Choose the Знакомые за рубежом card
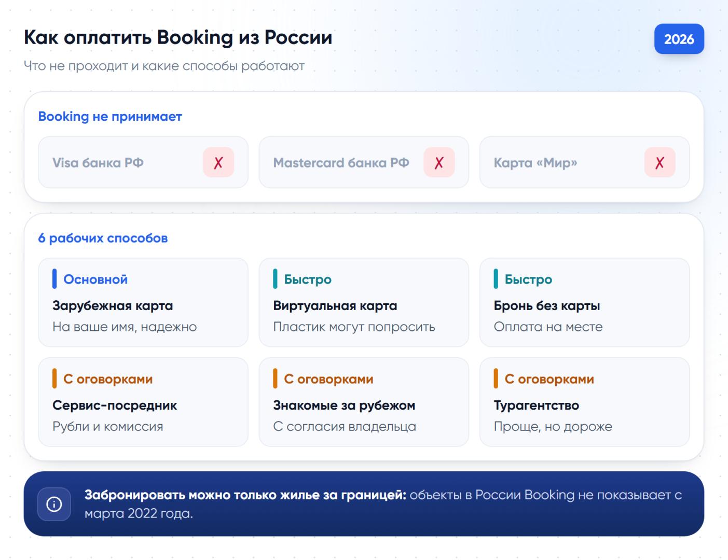 (x=364, y=402)
